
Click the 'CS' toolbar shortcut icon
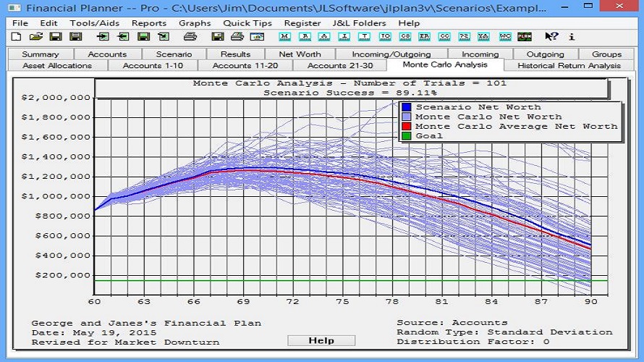[405, 37]
